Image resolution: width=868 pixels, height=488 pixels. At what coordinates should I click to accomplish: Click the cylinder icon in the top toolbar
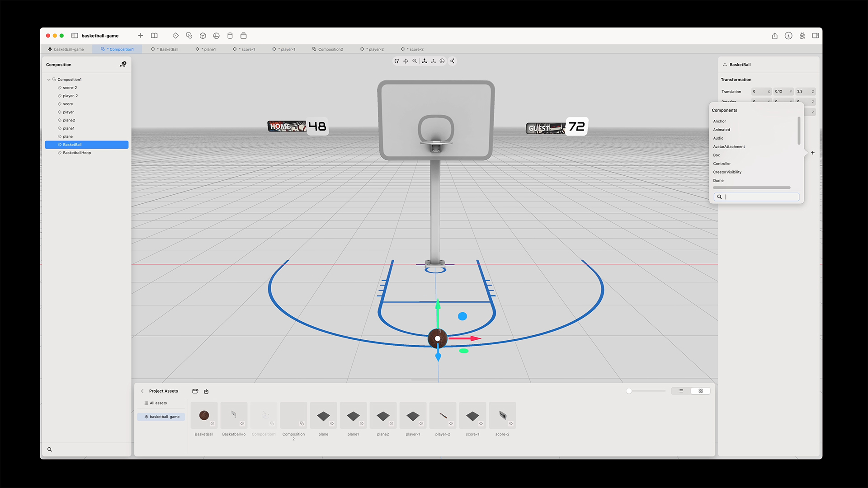click(x=230, y=36)
